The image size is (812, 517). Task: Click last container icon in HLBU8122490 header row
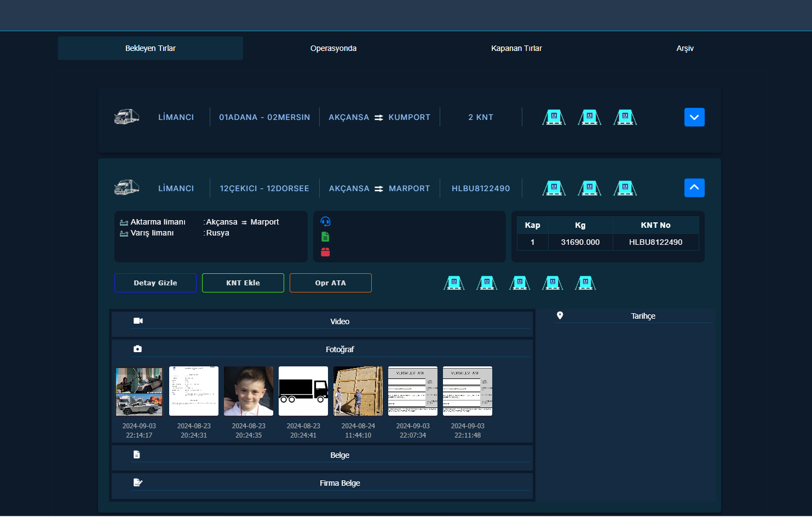click(x=625, y=188)
